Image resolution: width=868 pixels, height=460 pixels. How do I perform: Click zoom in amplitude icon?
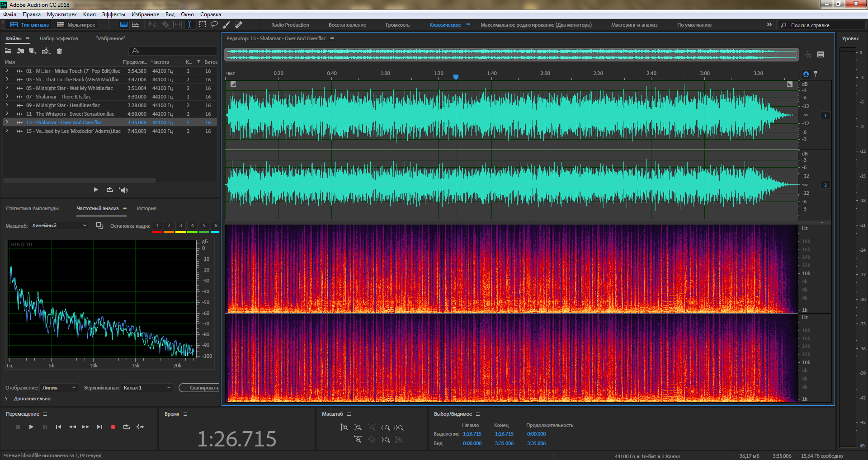344,427
